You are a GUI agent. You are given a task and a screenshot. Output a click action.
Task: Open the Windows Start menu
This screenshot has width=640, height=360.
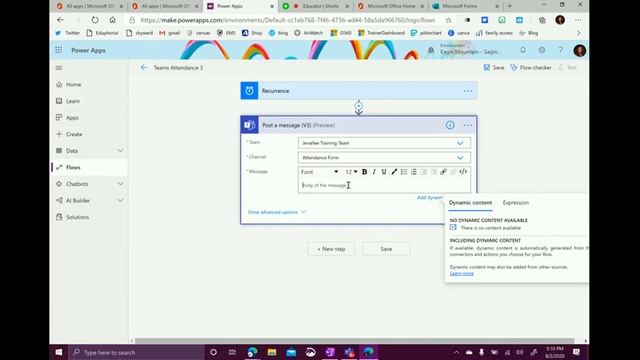59,352
